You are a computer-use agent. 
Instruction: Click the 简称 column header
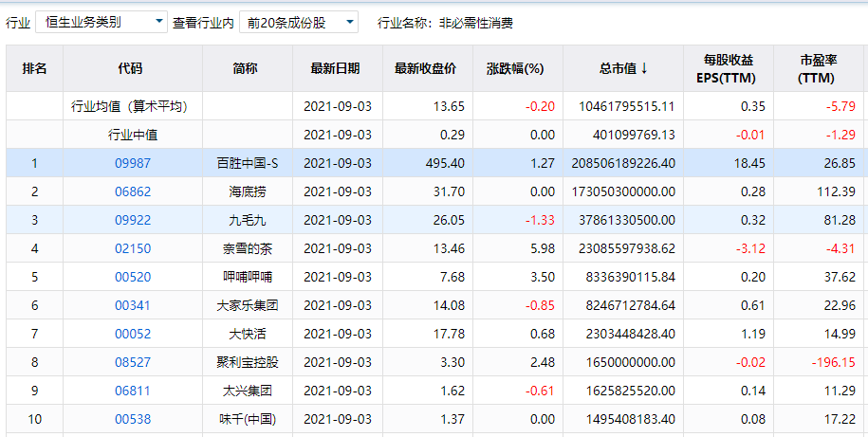point(246,68)
